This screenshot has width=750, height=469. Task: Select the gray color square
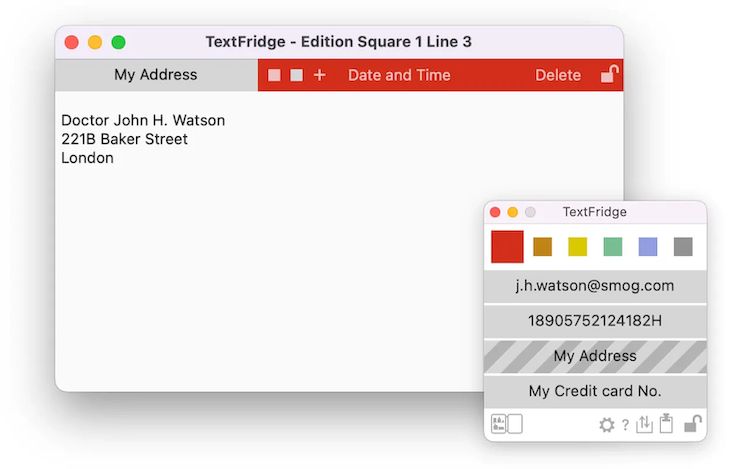683,247
